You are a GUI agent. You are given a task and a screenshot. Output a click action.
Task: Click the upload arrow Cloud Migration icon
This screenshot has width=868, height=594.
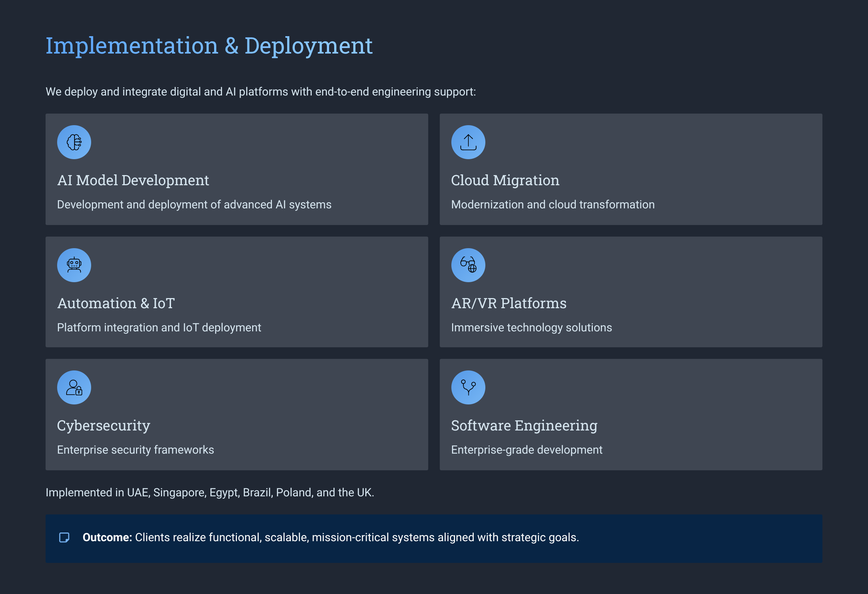pos(468,142)
